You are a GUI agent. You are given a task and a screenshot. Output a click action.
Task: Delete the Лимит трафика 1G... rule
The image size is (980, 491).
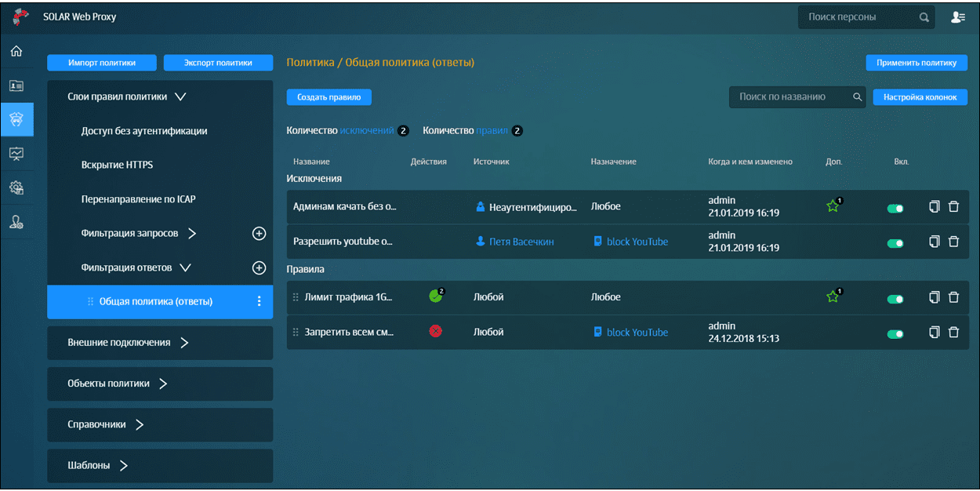point(953,297)
